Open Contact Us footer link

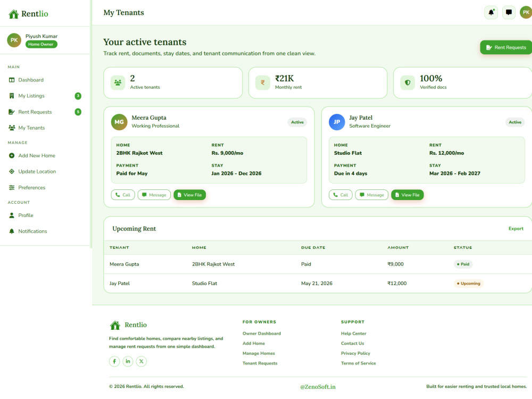tap(353, 343)
